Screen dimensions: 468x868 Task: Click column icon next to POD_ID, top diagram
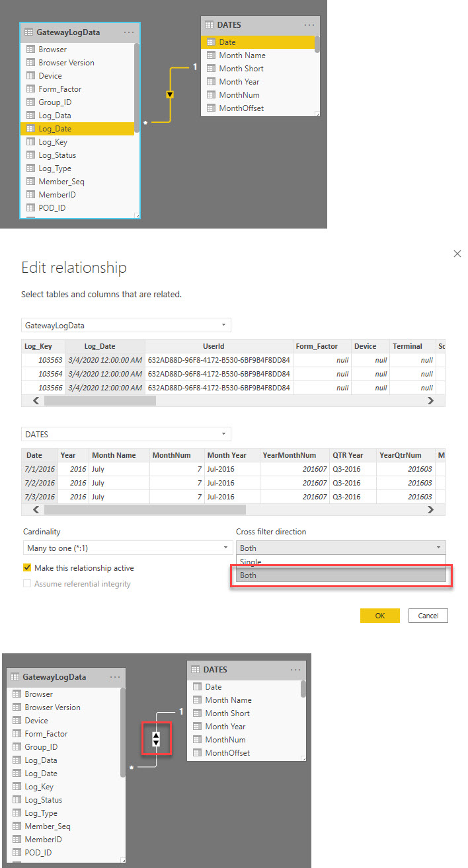coord(30,208)
